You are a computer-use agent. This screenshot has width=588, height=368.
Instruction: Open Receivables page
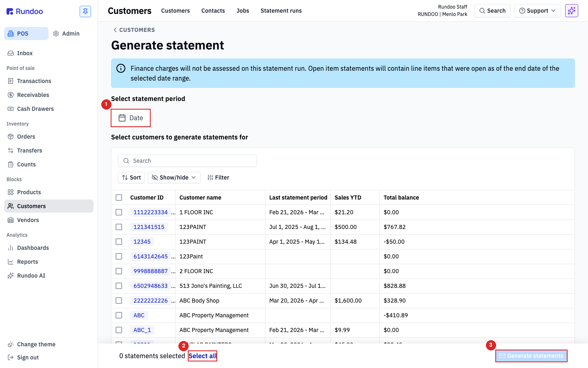tap(49, 95)
